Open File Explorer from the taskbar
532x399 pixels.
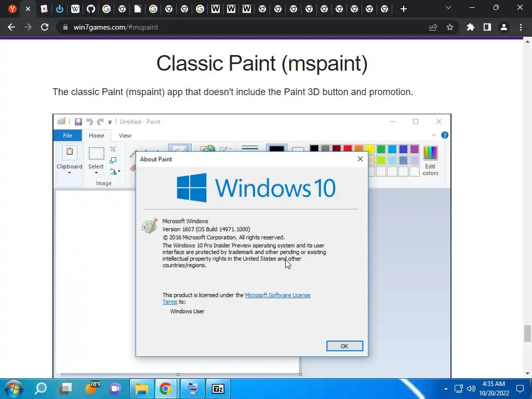click(142, 389)
